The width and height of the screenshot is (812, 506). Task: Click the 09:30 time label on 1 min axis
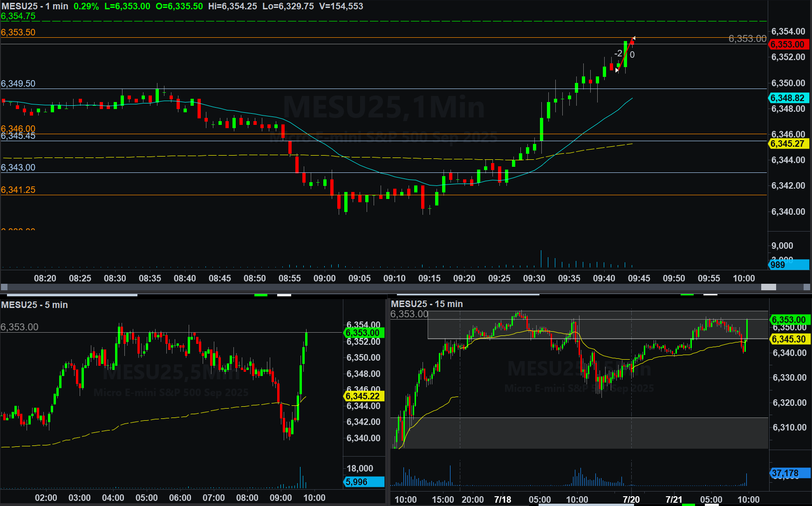[x=534, y=278]
